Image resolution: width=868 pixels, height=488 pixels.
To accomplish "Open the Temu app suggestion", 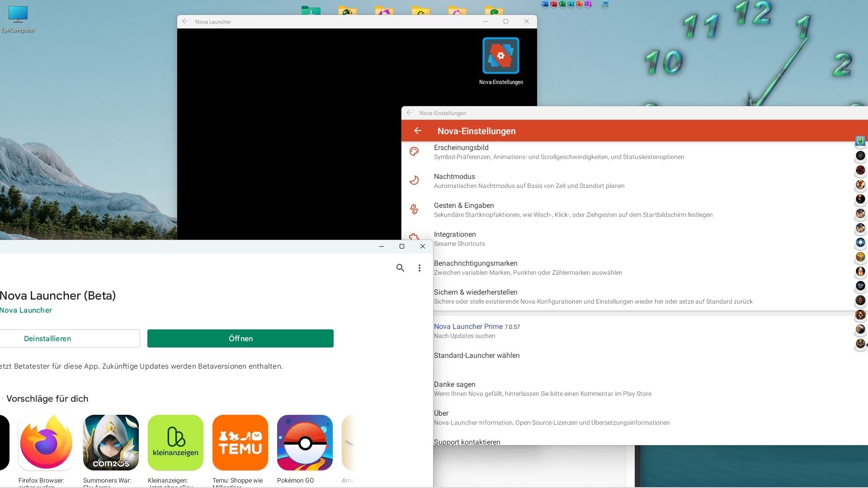I will pos(240,443).
